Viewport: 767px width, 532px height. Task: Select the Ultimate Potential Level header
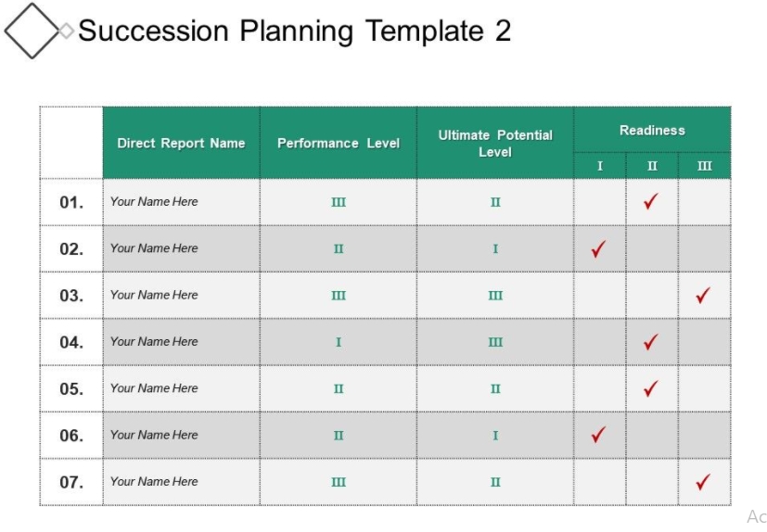click(495, 143)
